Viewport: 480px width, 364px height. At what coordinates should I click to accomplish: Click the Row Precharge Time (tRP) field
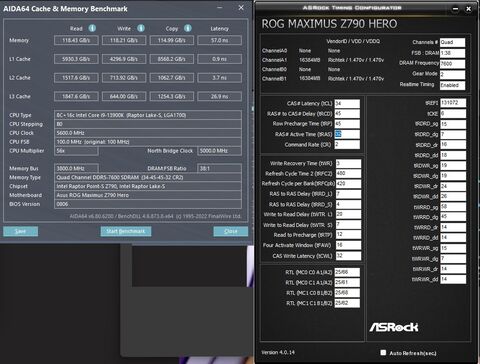click(347, 124)
